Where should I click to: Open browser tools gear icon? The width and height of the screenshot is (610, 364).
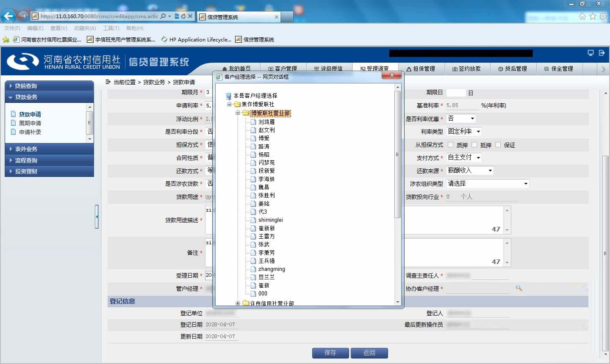click(603, 16)
